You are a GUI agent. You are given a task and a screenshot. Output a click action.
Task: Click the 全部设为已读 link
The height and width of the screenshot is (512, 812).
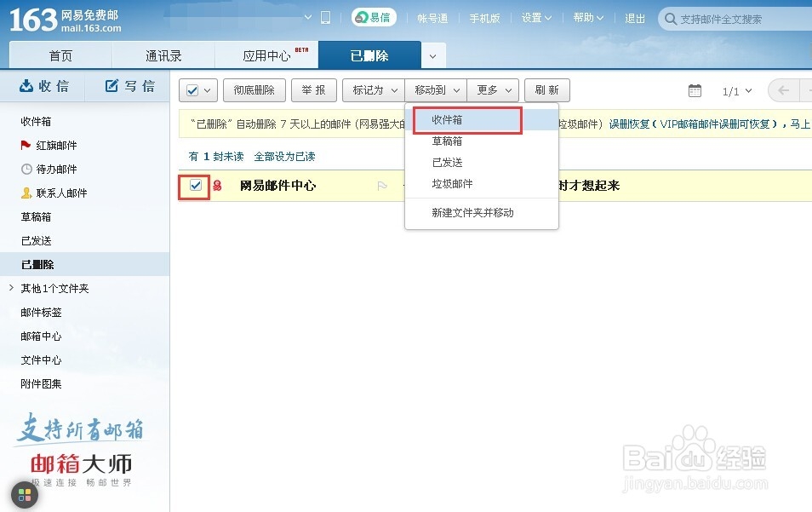tap(283, 156)
